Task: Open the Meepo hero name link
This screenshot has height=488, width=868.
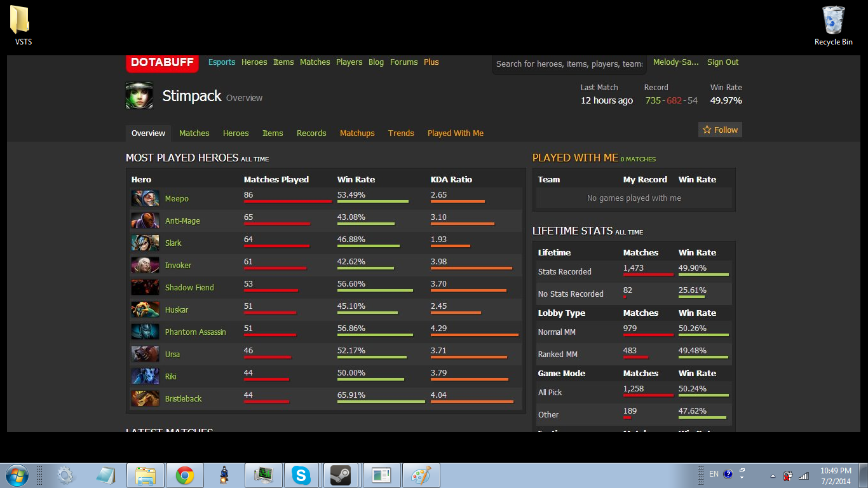Action: [177, 199]
